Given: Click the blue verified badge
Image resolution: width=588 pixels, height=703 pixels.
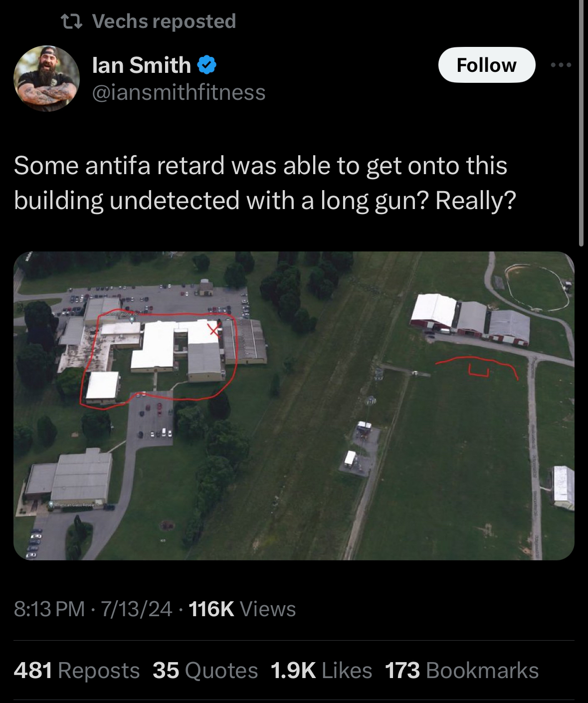Looking at the screenshot, I should pos(207,65).
